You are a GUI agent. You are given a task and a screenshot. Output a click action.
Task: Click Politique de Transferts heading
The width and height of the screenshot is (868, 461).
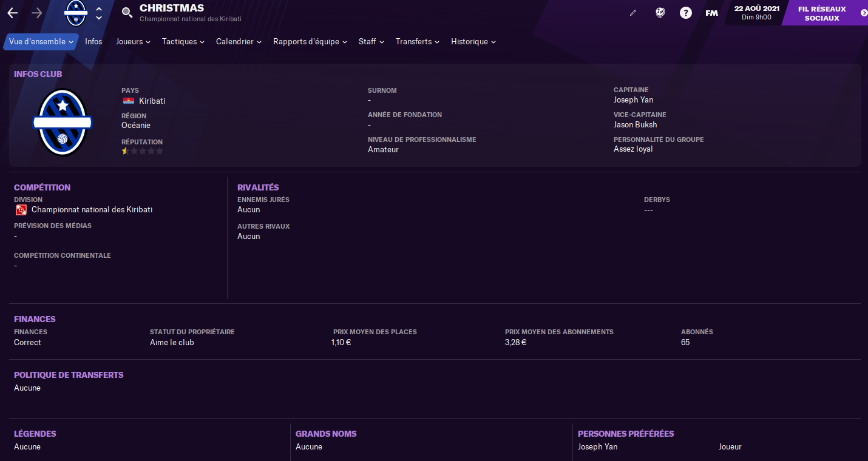point(69,375)
